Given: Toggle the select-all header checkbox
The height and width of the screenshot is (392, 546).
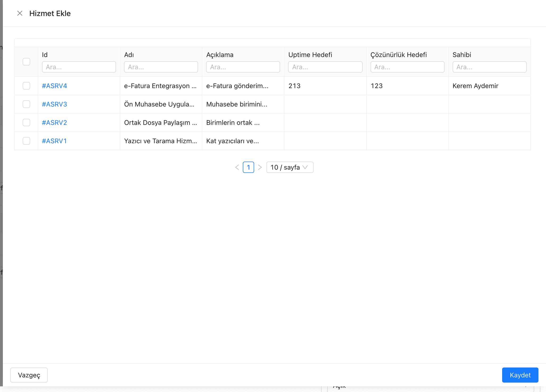Looking at the screenshot, I should coord(26,62).
